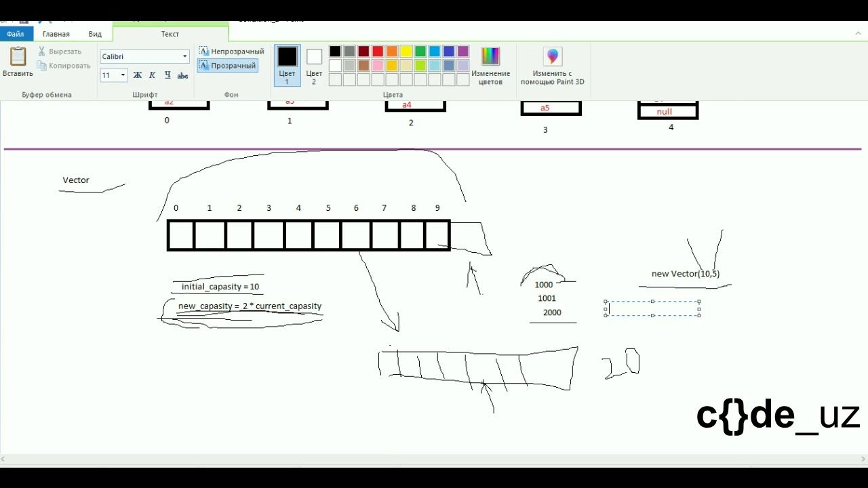Screen dimensions: 868x488
Task: Pick the light turquoise color swatch
Action: (x=435, y=66)
